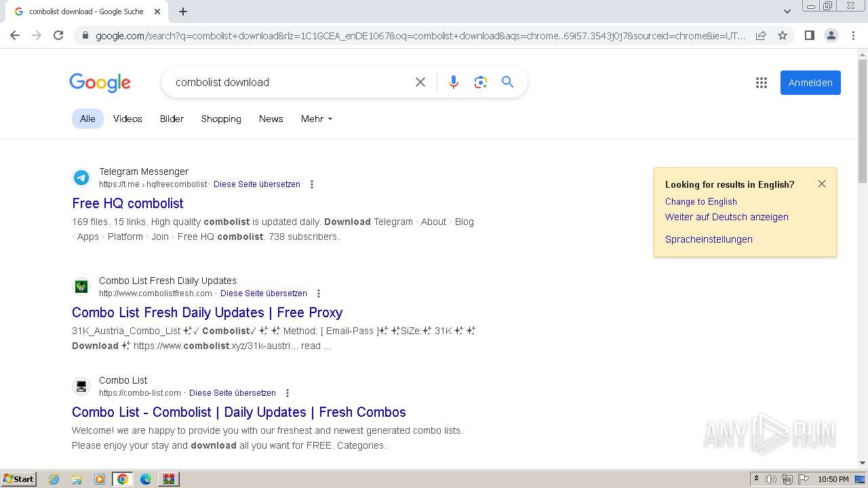The width and height of the screenshot is (868, 488).
Task: Switch to the Bilder tab
Action: tap(172, 119)
